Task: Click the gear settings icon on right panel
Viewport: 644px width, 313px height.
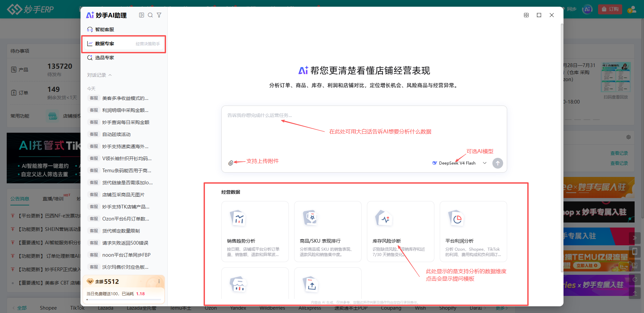Action: pyautogui.click(x=629, y=137)
